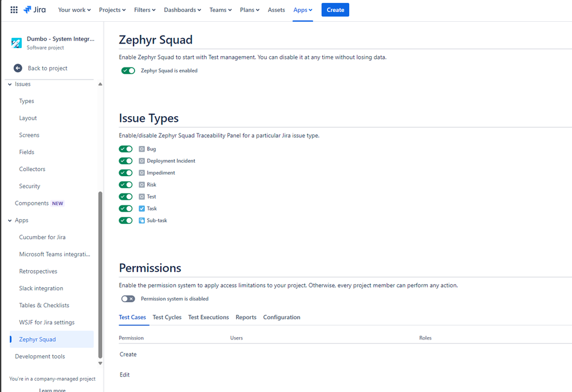Screen dimensions: 572x392
Task: Collapse the Issues section in sidebar
Action: [10, 84]
